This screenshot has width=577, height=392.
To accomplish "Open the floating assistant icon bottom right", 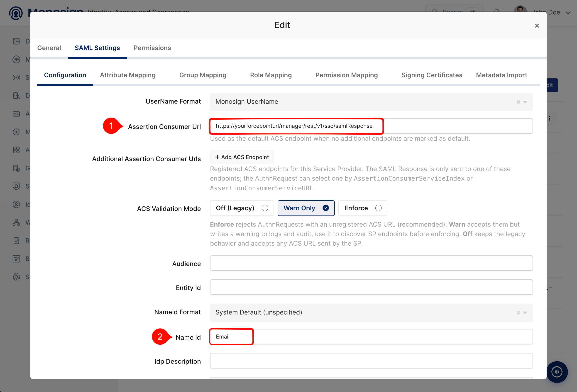I will 557,372.
